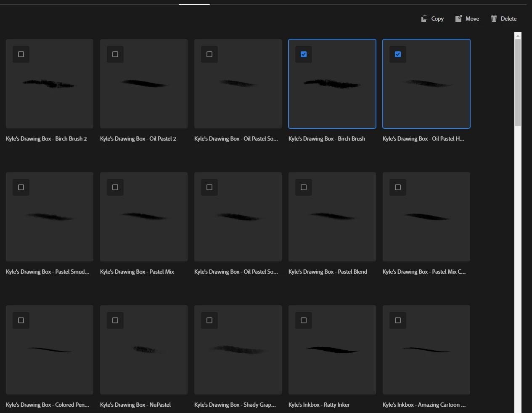The image size is (532, 413).
Task: Open the Pastel Smud... stroke preview
Action: (50, 217)
